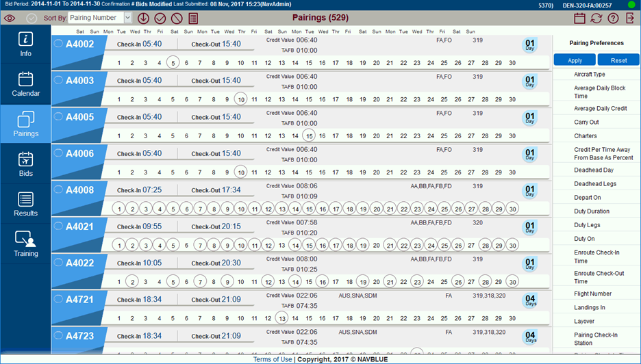Click the 01 Day badge for A4022
This screenshot has height=364, width=641.
point(530,264)
